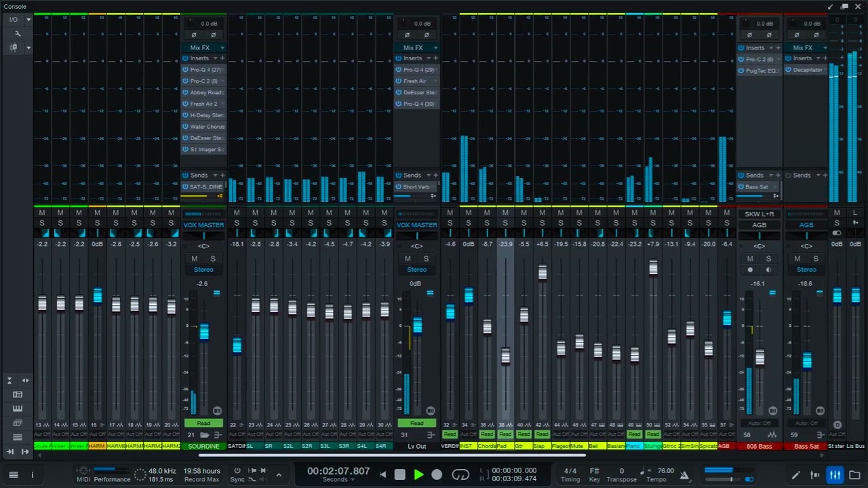Click the stacked scenes icon in sidebar
The height and width of the screenshot is (488, 868).
[x=18, y=423]
